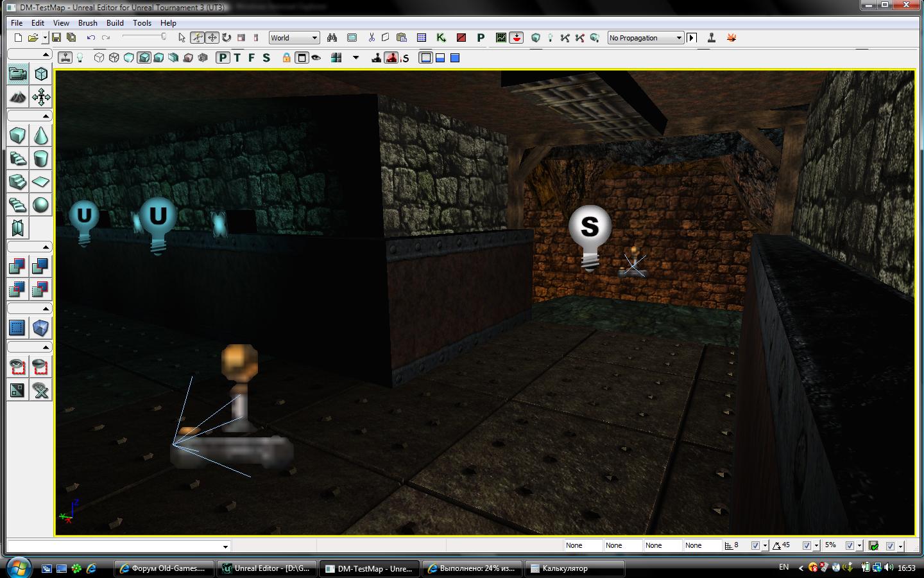This screenshot has width=924, height=578.
Task: Click the status bar command input field
Action: coord(119,547)
